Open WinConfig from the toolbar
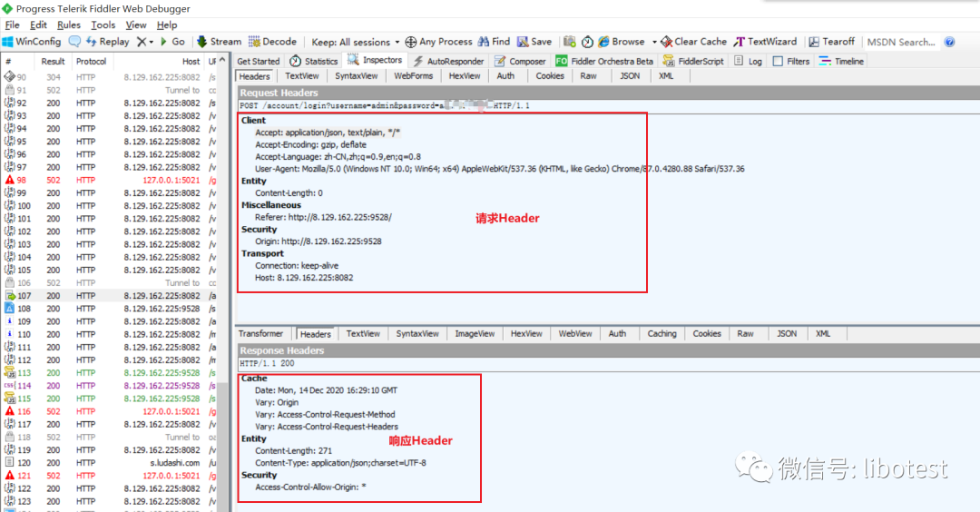 coord(32,42)
